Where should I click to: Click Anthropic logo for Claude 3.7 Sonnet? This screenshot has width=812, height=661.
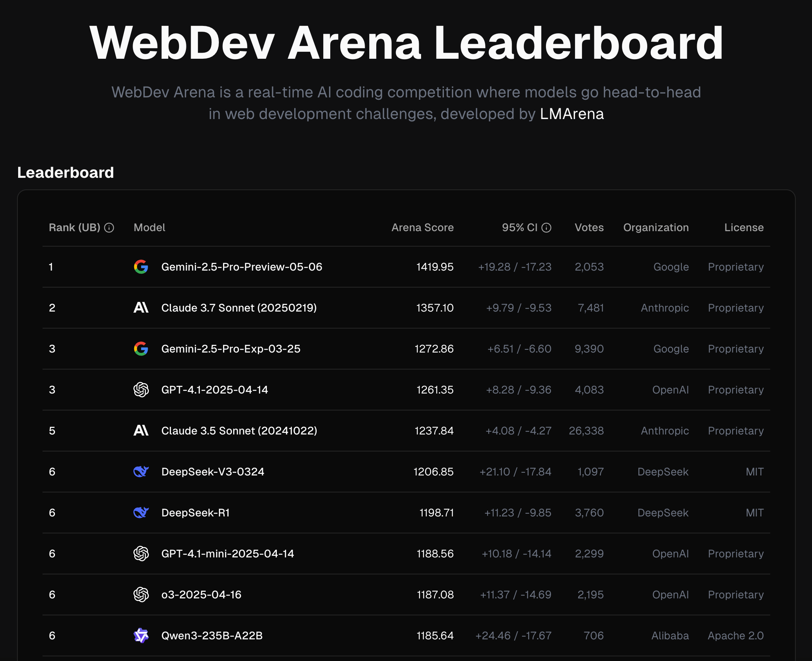[141, 308]
